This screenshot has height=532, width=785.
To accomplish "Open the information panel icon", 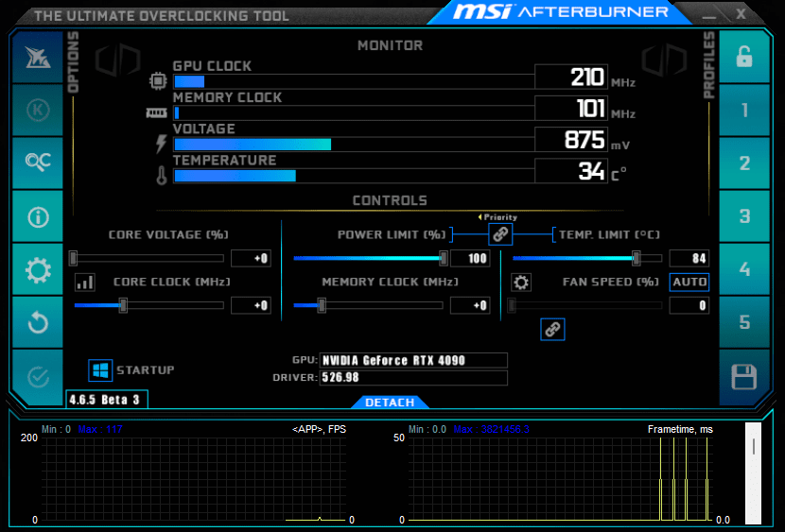I will pos(38,216).
